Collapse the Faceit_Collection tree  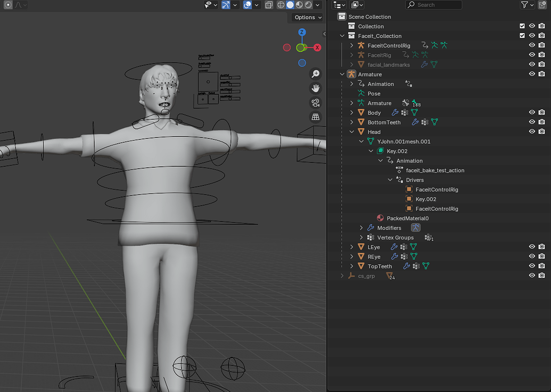pos(341,36)
